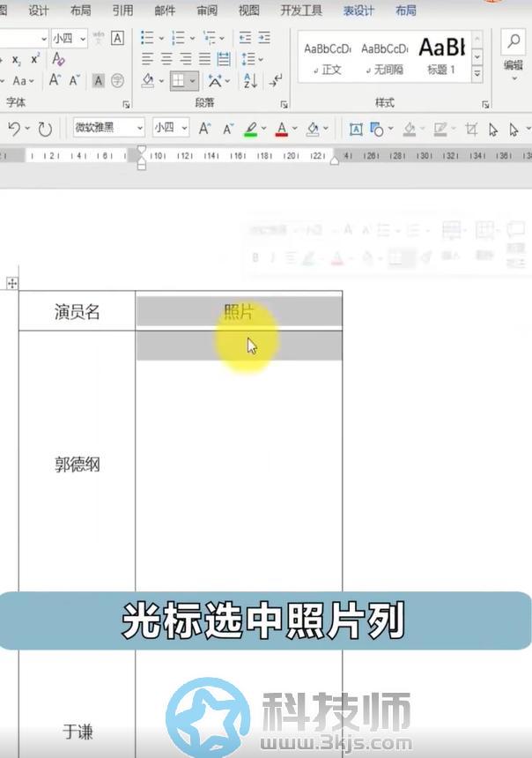This screenshot has width=532, height=758.
Task: Align text left in Paragraph group
Action: click(x=147, y=59)
